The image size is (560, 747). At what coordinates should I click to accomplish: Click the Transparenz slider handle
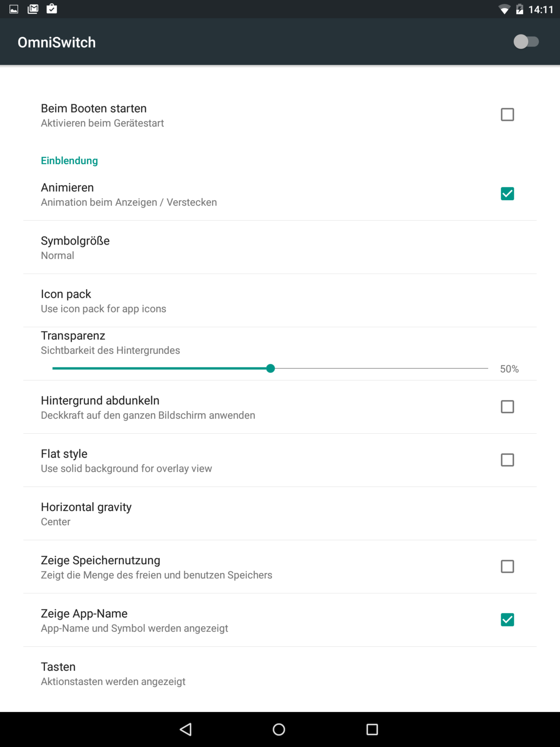pos(271,368)
